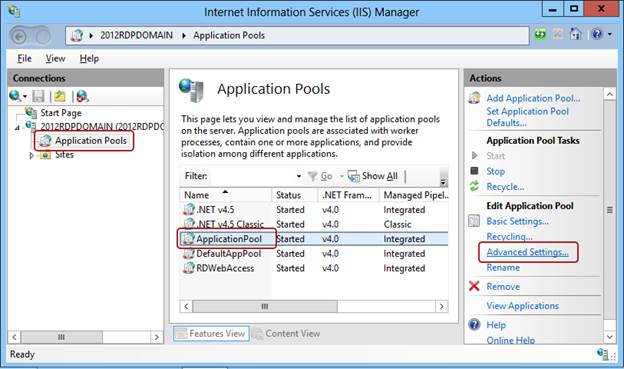
Task: Click Actions pane scroll up arrow
Action: (610, 94)
